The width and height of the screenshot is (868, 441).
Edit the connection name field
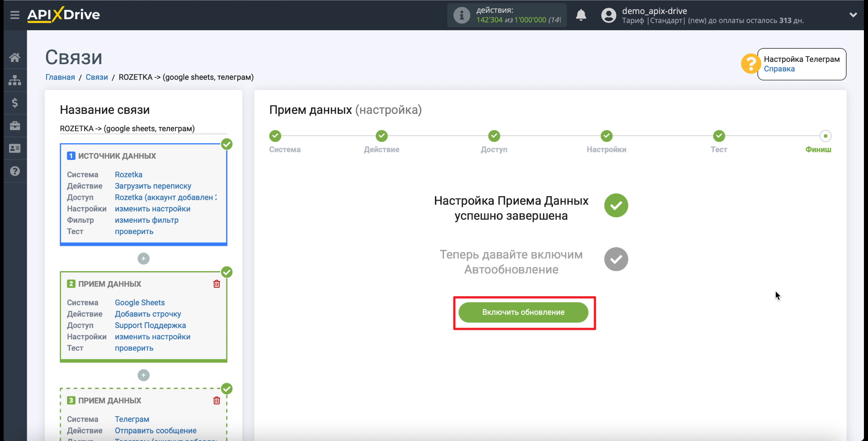point(143,129)
